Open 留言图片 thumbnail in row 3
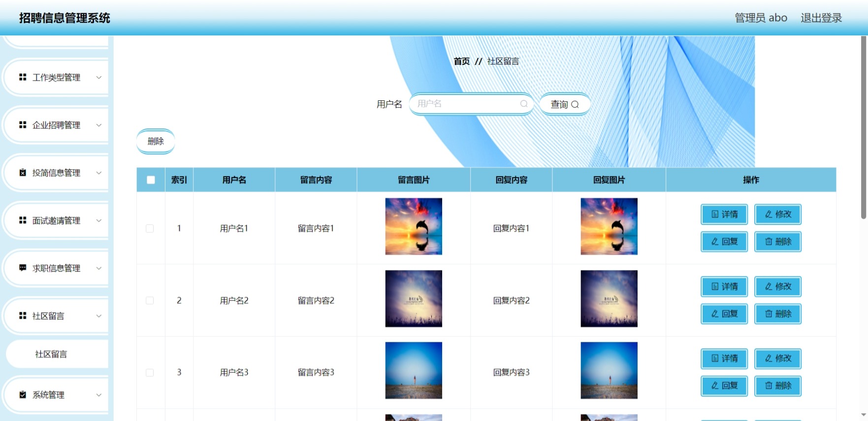The width and height of the screenshot is (868, 421). (x=414, y=370)
